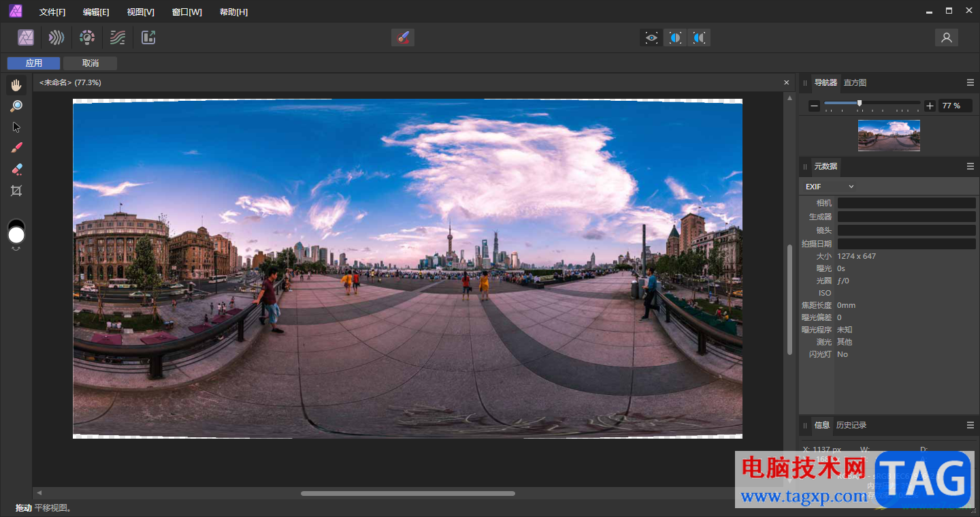Click the paint brush icon in top toolbar
This screenshot has width=980, height=517.
[403, 37]
